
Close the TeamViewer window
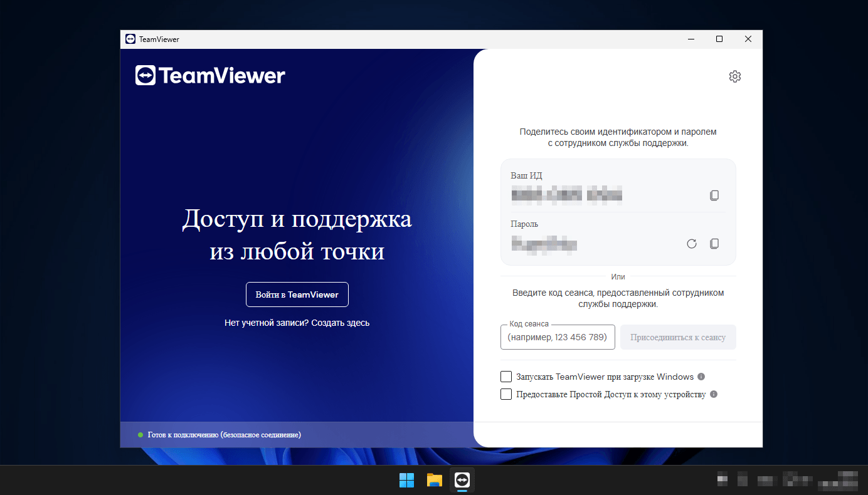[748, 39]
